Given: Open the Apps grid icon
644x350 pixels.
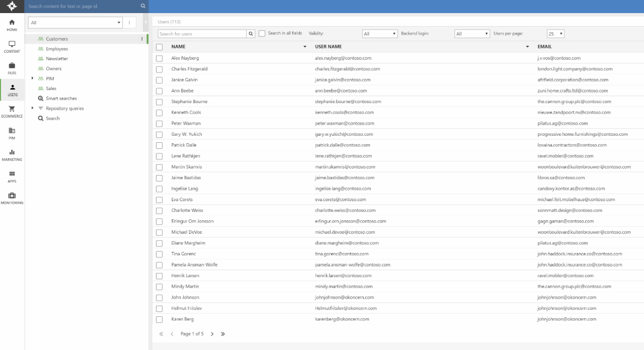Looking at the screenshot, I should coord(12,177).
